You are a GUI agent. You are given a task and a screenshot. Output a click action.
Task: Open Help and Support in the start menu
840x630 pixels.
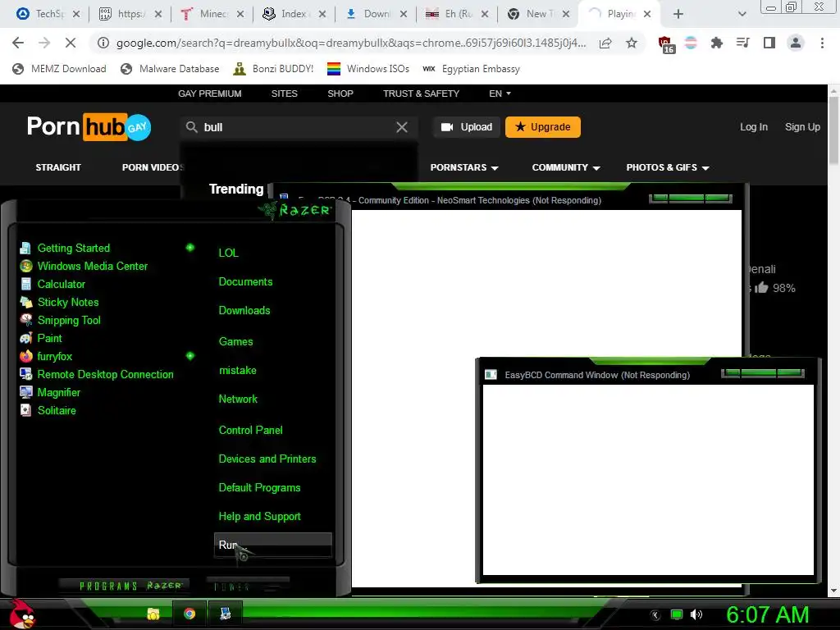point(259,517)
